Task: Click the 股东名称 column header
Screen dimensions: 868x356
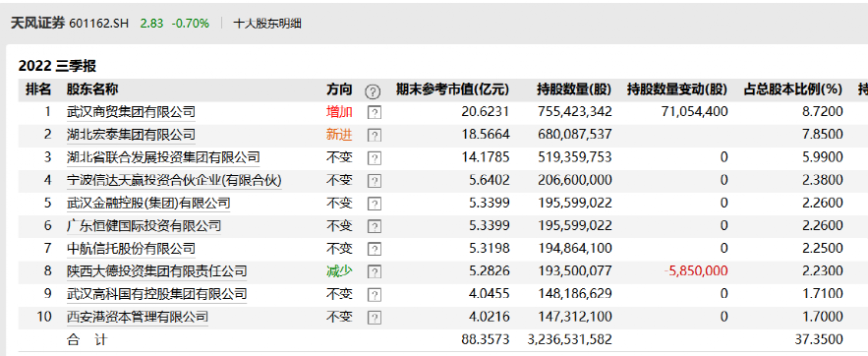Action: (x=92, y=89)
